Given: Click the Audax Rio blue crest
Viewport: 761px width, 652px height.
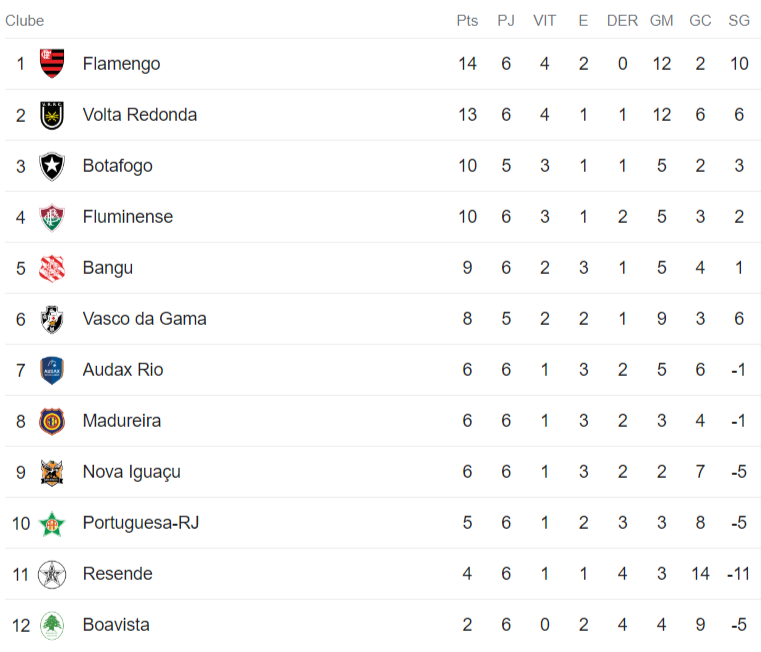Looking at the screenshot, I should (52, 370).
